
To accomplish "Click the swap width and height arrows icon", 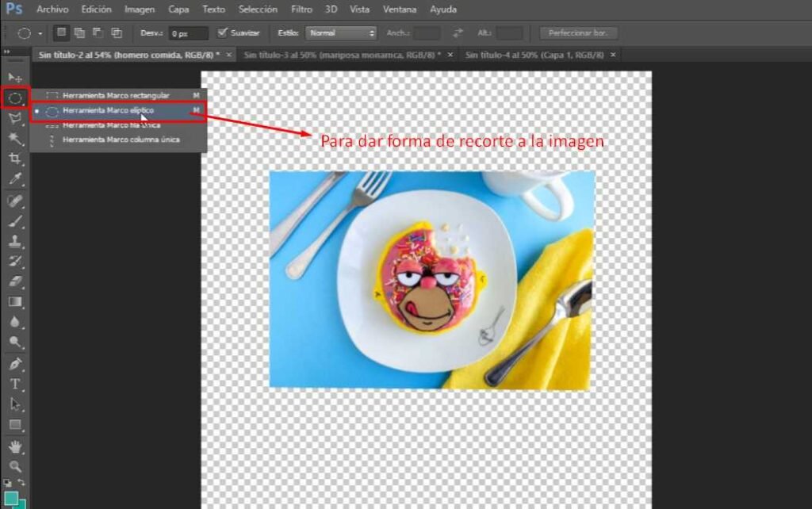I will 458,33.
